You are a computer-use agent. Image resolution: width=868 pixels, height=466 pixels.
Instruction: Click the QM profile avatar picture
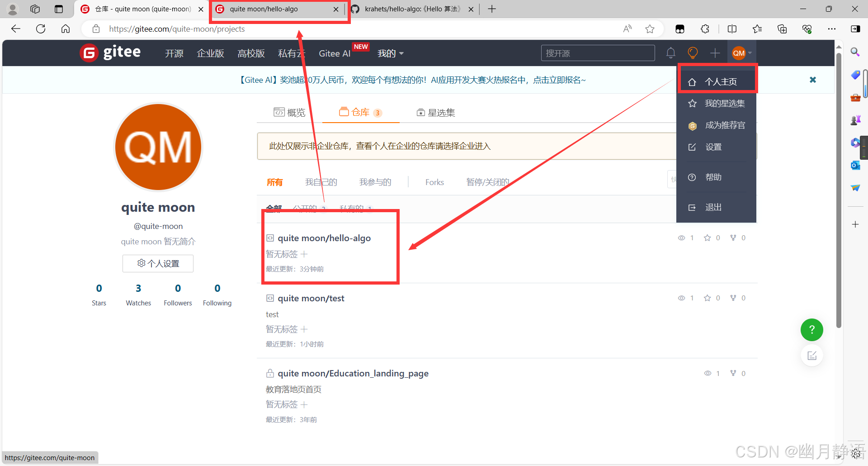click(158, 147)
